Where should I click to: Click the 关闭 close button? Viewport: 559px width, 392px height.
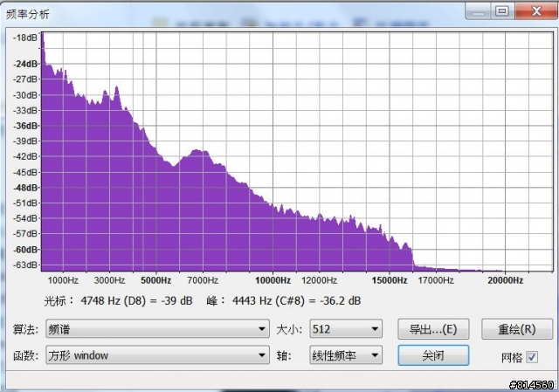pos(433,355)
